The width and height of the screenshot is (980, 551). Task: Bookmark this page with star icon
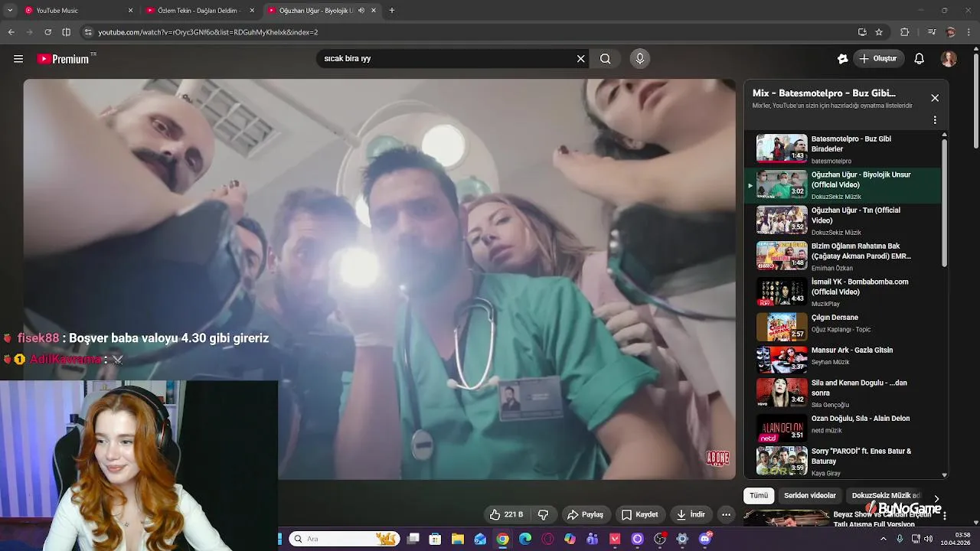click(879, 32)
